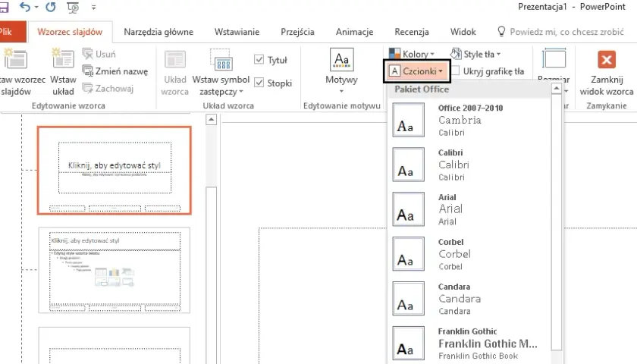Click Zmień nazwę button
Screen dimensions: 637x364
click(115, 71)
